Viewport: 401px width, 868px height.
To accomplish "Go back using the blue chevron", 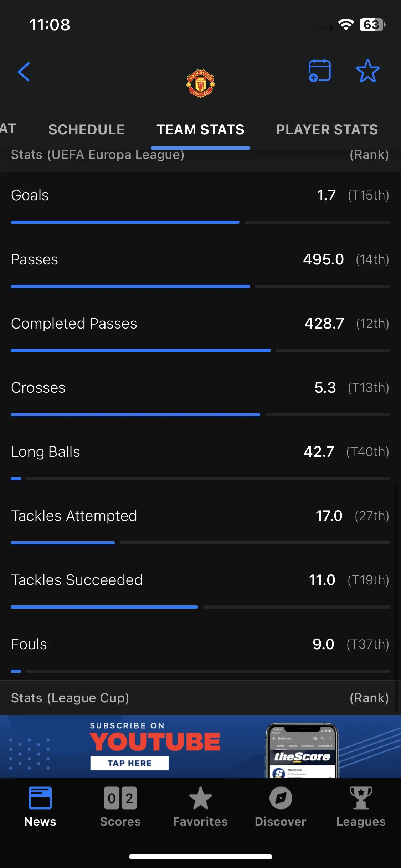I will pyautogui.click(x=24, y=72).
